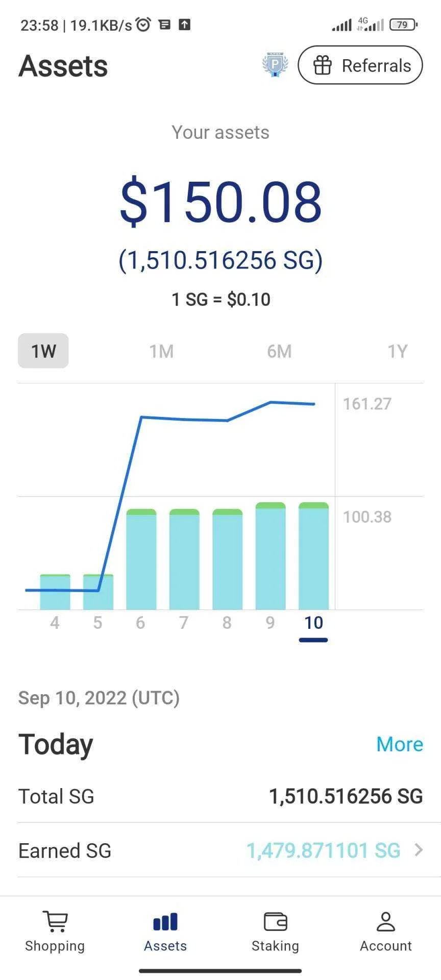Open the Referrals button
The height and width of the screenshot is (980, 441).
tap(360, 65)
